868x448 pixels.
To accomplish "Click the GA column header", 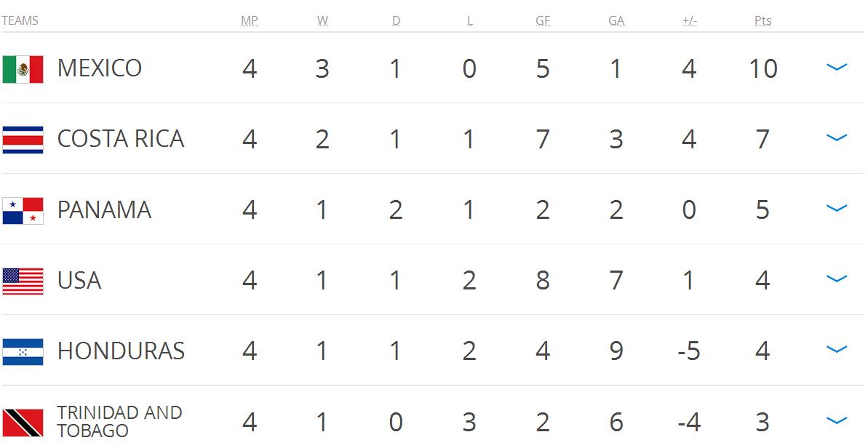I will tap(616, 20).
